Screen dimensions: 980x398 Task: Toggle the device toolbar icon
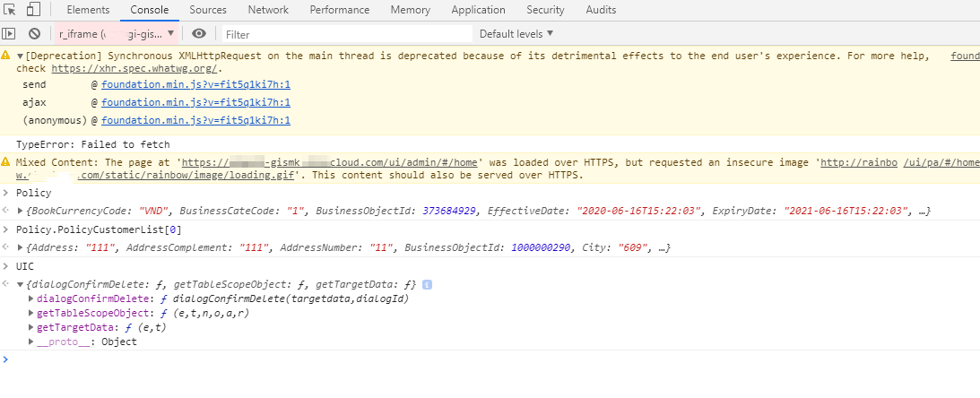pyautogui.click(x=33, y=10)
